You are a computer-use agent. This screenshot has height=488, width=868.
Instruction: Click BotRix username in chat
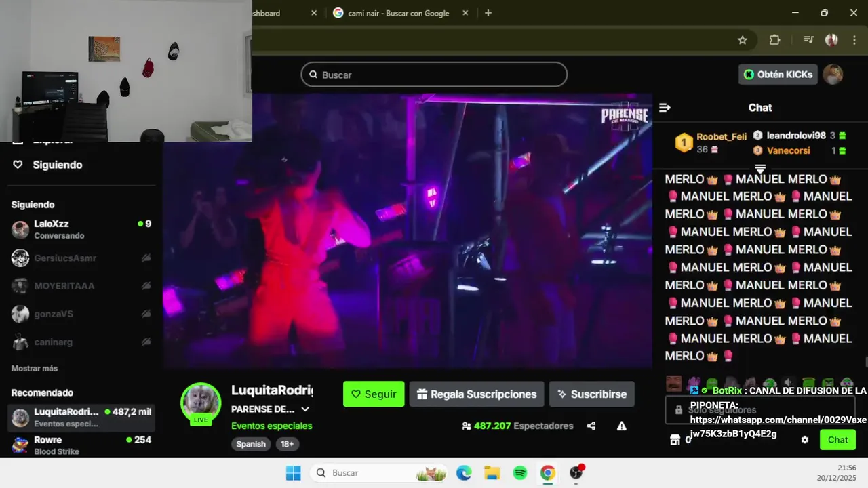click(x=727, y=391)
